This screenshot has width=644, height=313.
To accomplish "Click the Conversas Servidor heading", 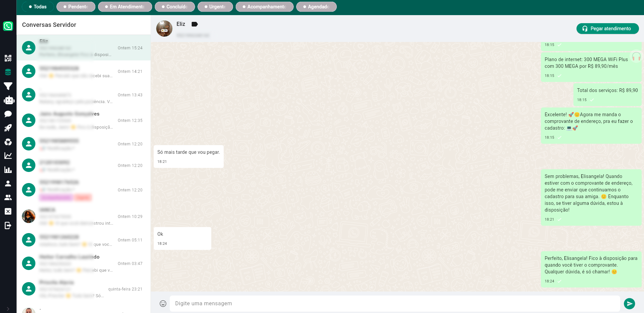I will pyautogui.click(x=49, y=25).
